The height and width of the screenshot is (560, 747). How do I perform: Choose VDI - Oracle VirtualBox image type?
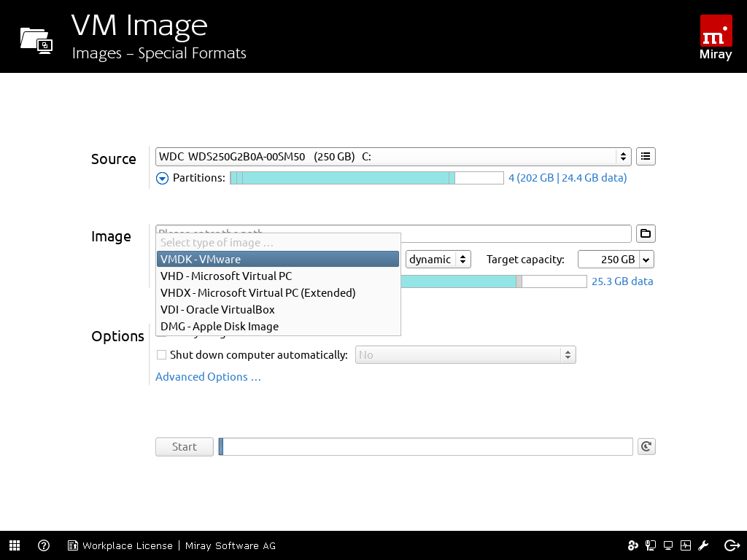pyautogui.click(x=218, y=310)
